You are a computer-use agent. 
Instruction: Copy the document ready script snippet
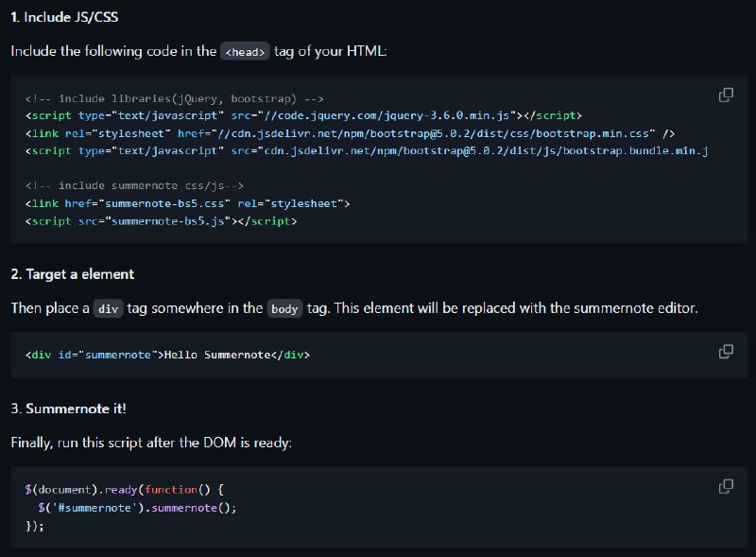point(726,486)
